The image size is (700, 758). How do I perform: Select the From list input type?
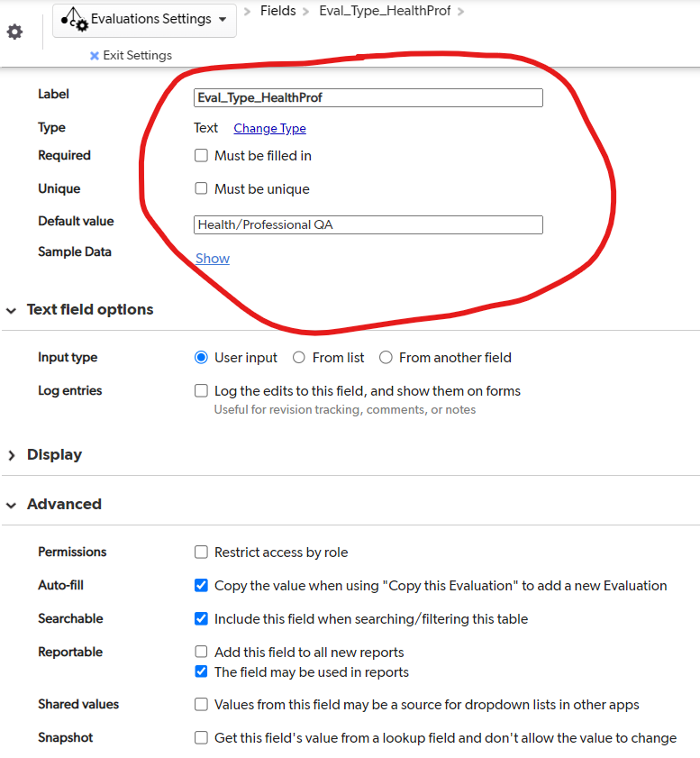click(x=299, y=358)
